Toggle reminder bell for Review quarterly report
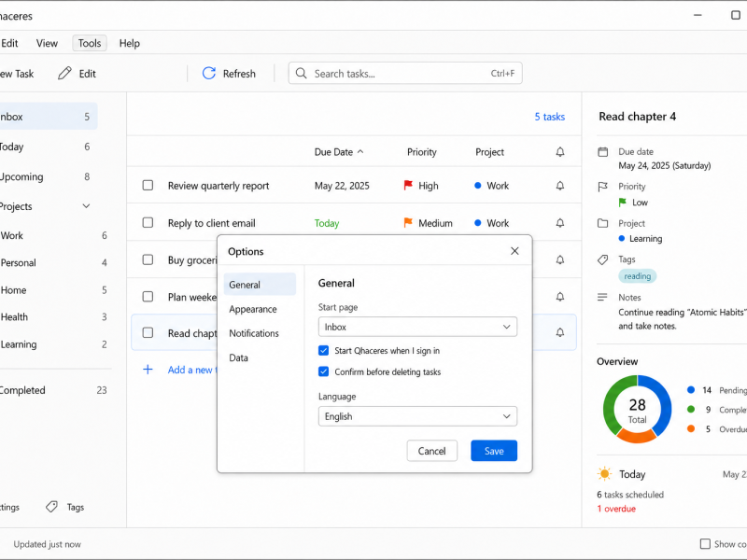 [559, 186]
